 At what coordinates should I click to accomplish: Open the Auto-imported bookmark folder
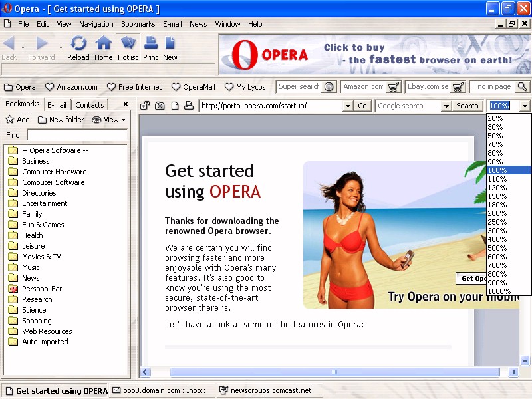(x=38, y=342)
